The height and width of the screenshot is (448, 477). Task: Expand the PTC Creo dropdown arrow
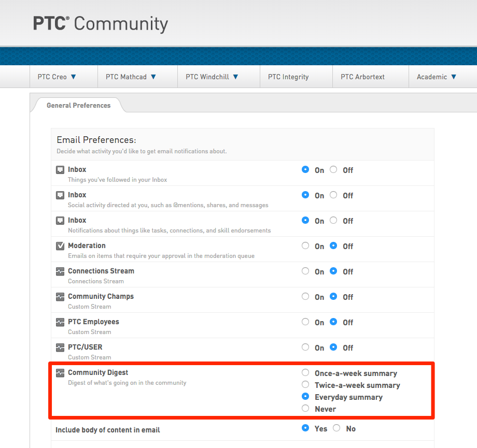(73, 77)
